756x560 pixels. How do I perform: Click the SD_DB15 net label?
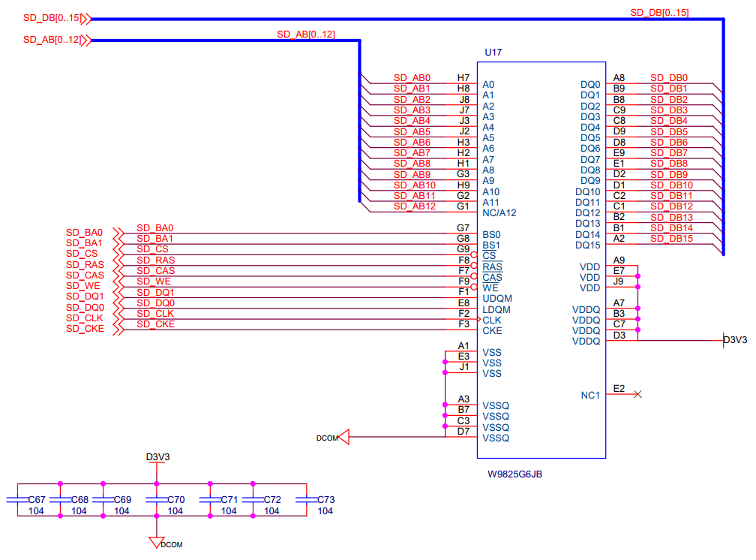671,239
